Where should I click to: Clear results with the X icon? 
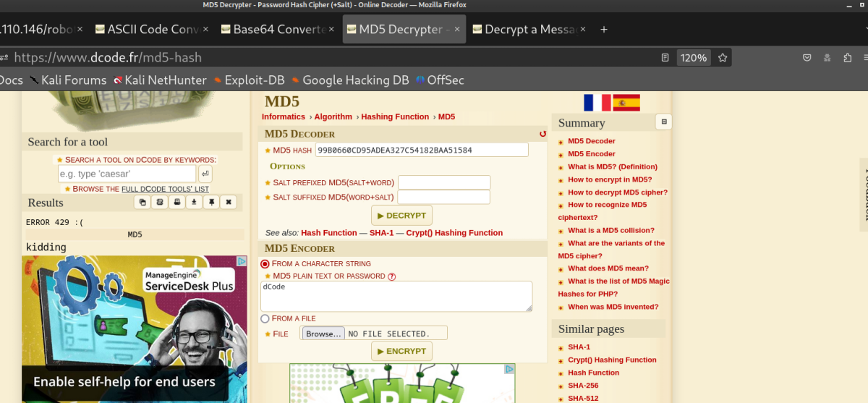click(x=229, y=203)
